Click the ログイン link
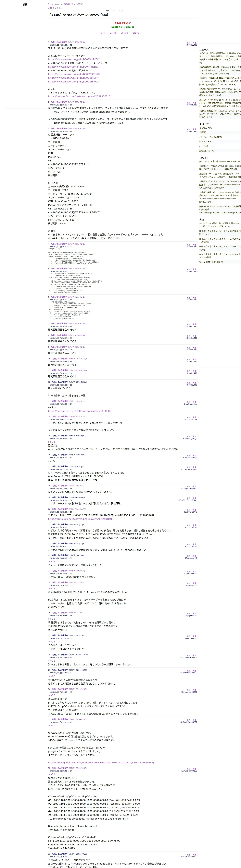Viewport: 241px width, 868px height. click(x=58, y=8)
